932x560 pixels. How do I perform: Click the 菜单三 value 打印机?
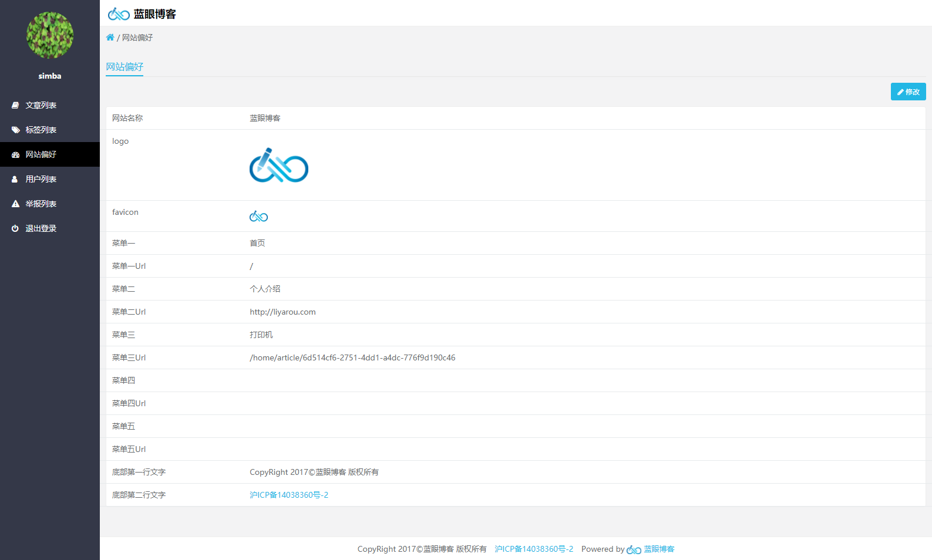point(261,335)
